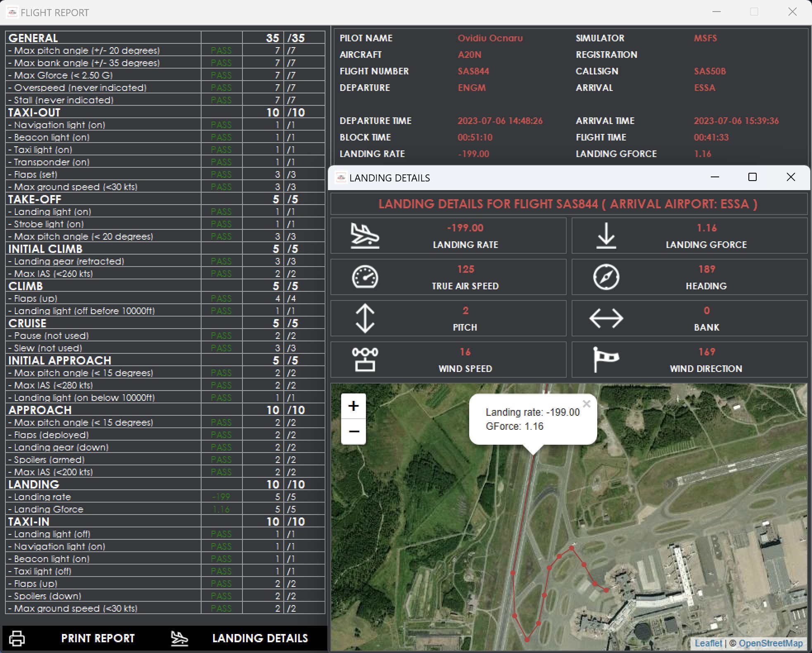Screen dimensions: 812x653
Task: Click the heading compass icon
Action: pos(606,277)
